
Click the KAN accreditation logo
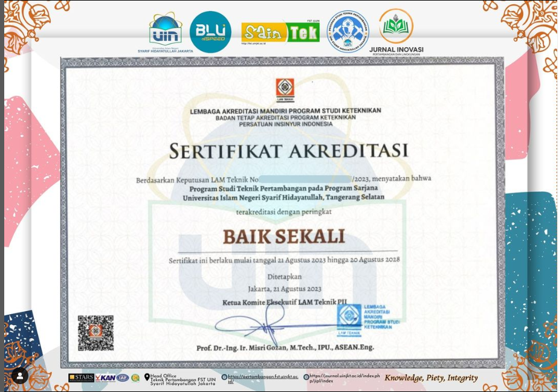(106, 378)
